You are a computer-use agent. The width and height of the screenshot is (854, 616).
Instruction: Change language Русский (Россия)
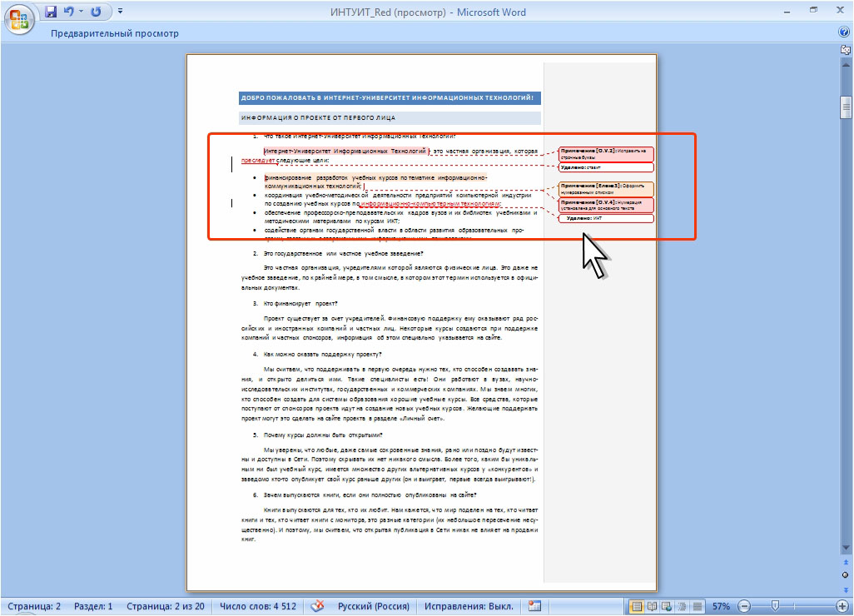374,606
